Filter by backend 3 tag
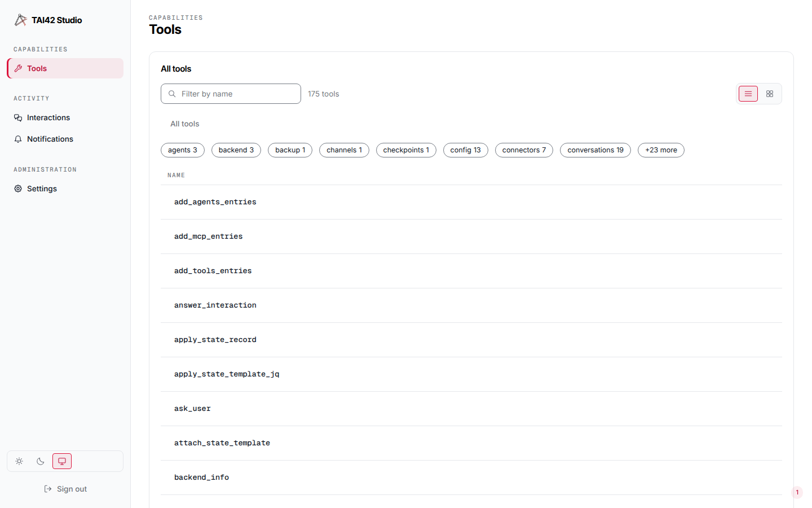Screen dimensions: 812x508 tap(236, 150)
